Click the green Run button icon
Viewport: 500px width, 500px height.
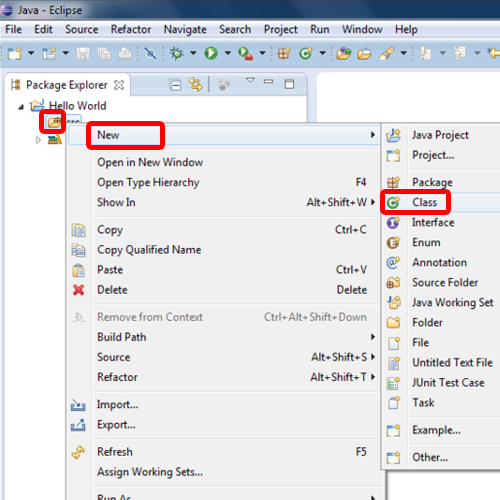[x=211, y=53]
